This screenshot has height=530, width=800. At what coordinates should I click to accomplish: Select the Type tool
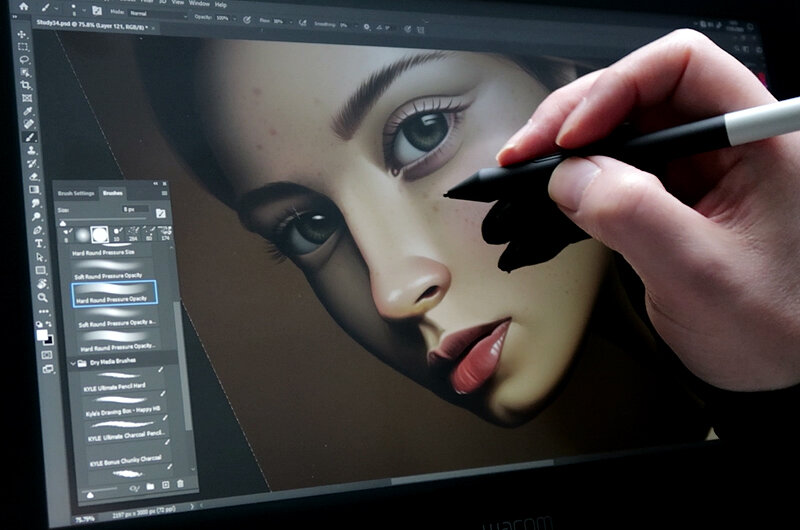tap(39, 243)
